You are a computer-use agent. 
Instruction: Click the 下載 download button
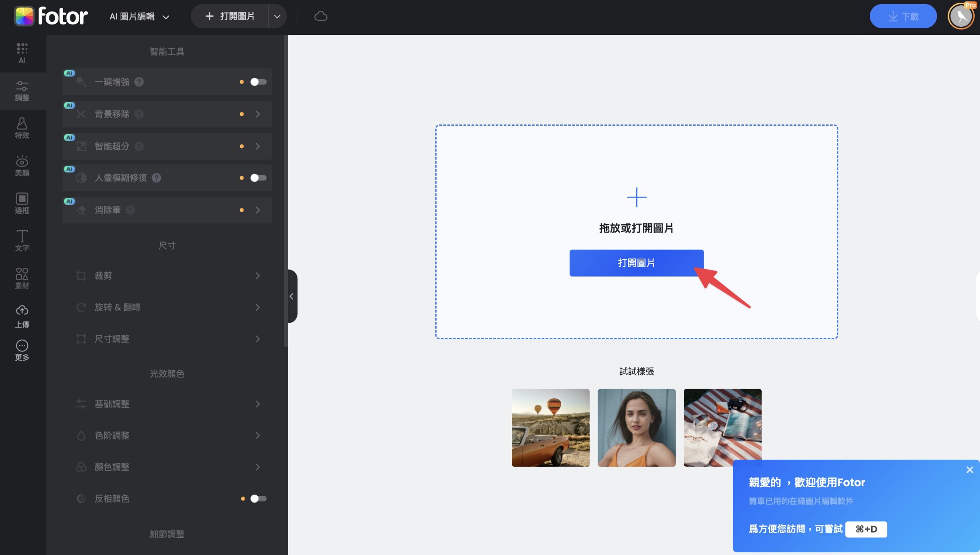[903, 16]
